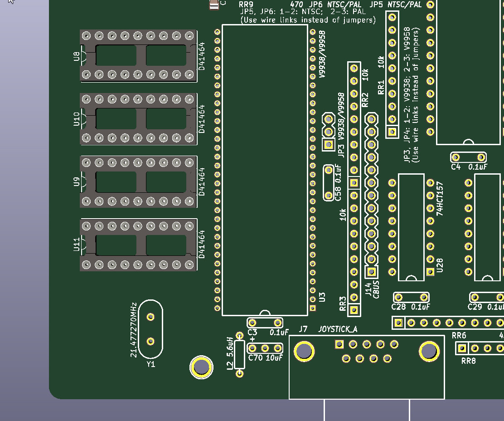The width and height of the screenshot is (504, 421).
Task: Click the U8 D41464 IC socket
Action: click(x=138, y=56)
